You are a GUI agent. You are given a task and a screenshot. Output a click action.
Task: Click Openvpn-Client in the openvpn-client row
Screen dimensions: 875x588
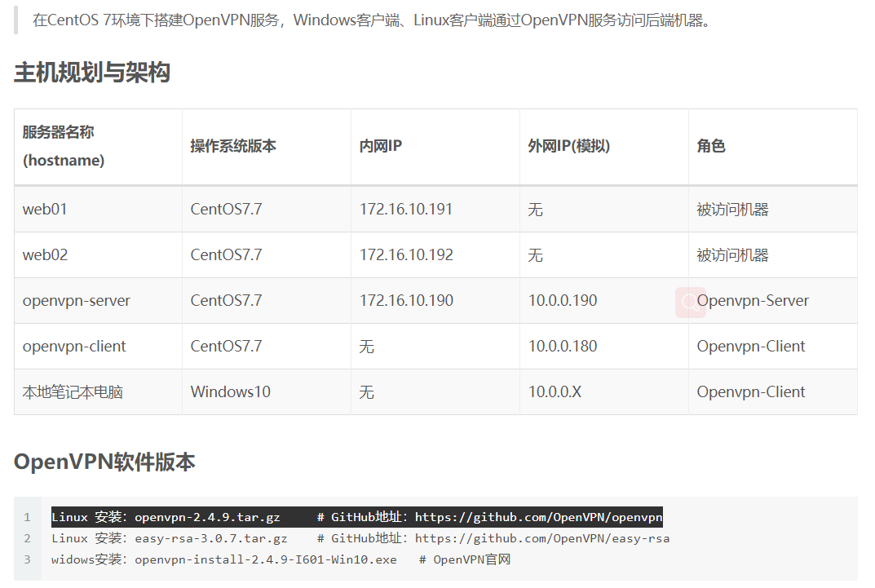(x=751, y=347)
